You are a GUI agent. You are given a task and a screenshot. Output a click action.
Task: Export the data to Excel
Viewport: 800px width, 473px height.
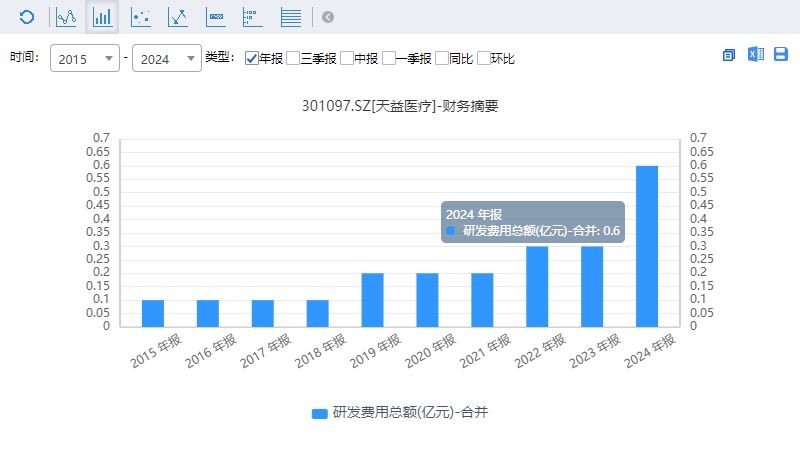(x=755, y=55)
